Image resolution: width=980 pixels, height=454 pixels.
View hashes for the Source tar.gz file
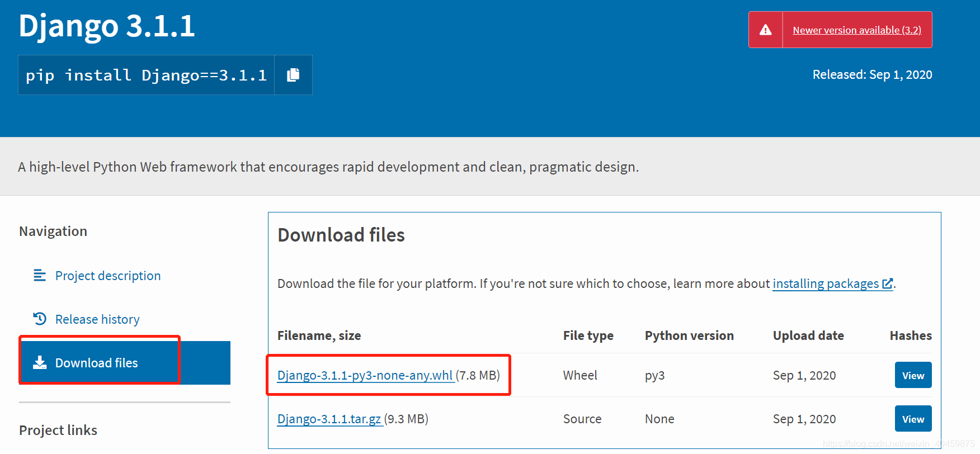[913, 419]
